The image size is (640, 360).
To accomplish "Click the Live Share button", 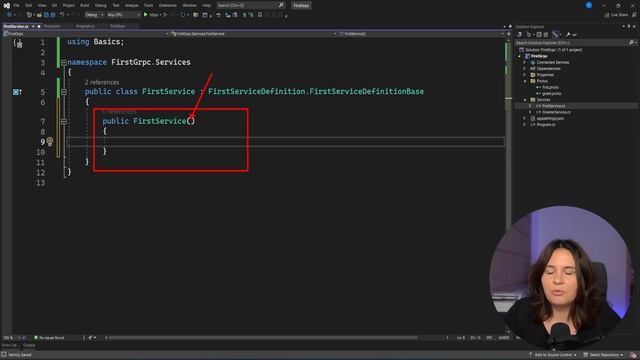I will [x=617, y=15].
